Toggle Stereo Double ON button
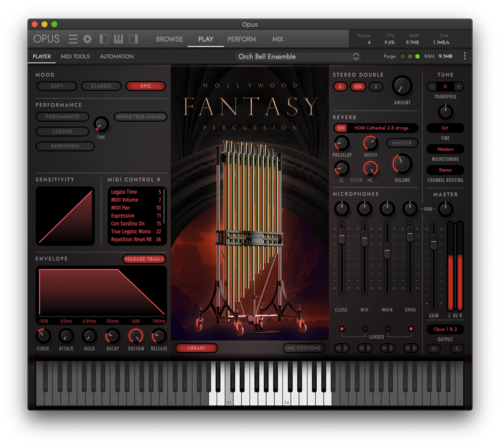500x447 pixels. coord(358,87)
